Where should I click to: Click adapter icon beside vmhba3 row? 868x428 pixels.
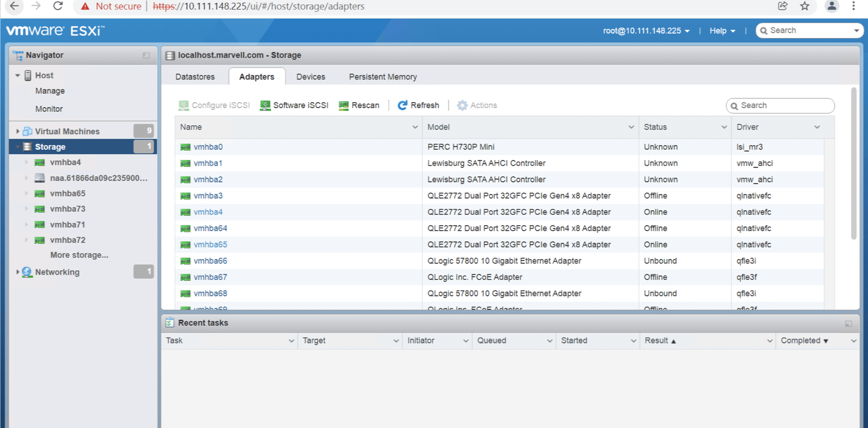[186, 196]
